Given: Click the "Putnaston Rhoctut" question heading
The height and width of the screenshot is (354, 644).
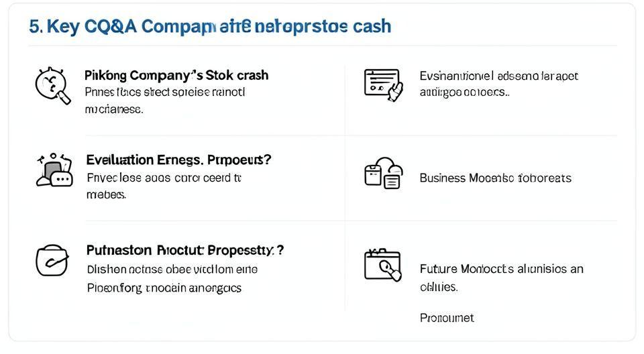Looking at the screenshot, I should (x=185, y=250).
